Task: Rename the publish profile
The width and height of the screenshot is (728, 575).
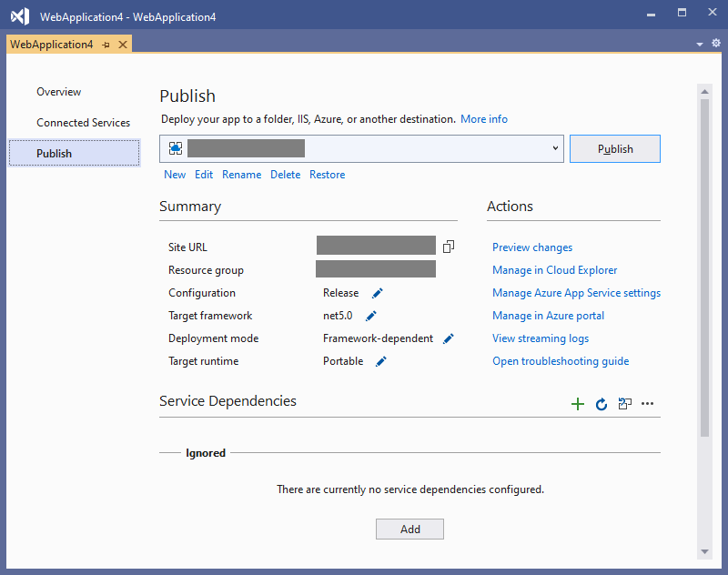Action: pyautogui.click(x=242, y=175)
